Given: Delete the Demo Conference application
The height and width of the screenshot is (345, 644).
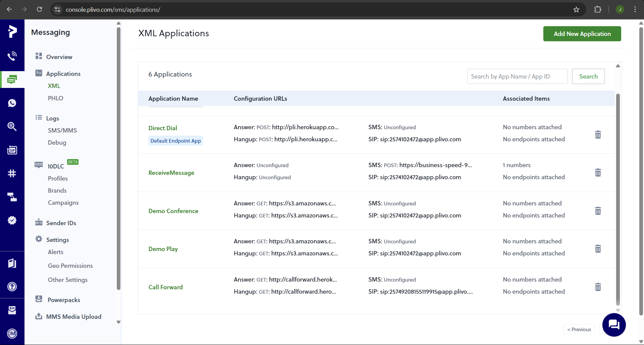Looking at the screenshot, I should [x=598, y=211].
